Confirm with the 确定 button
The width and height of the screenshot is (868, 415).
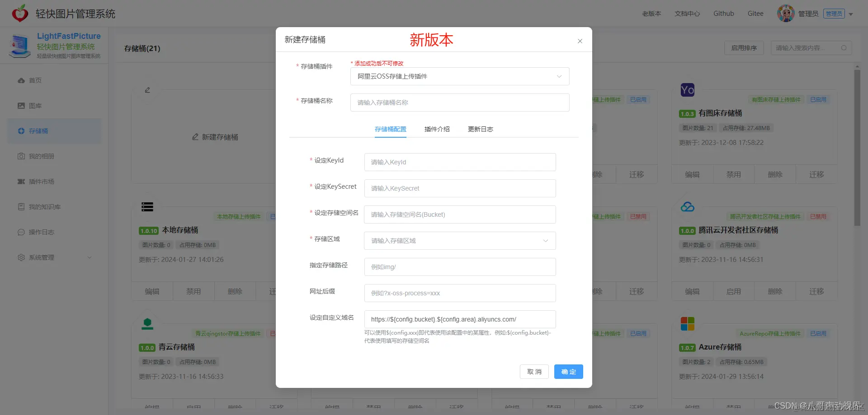pos(568,372)
